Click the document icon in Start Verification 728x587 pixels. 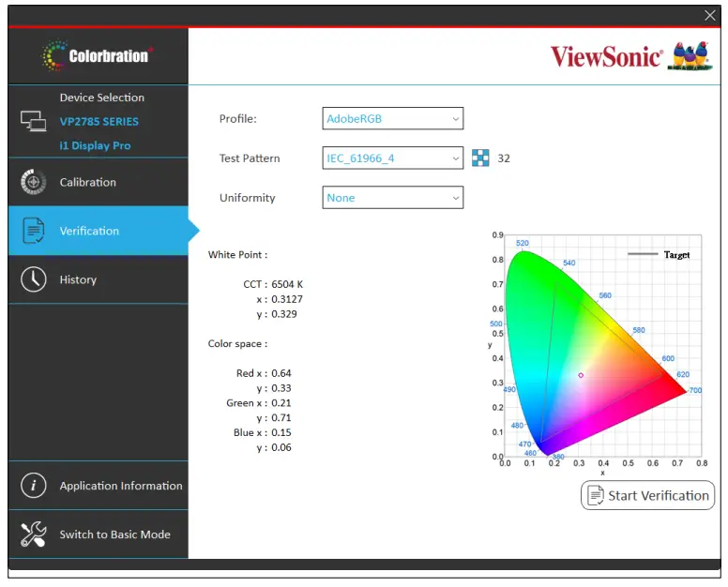596,495
